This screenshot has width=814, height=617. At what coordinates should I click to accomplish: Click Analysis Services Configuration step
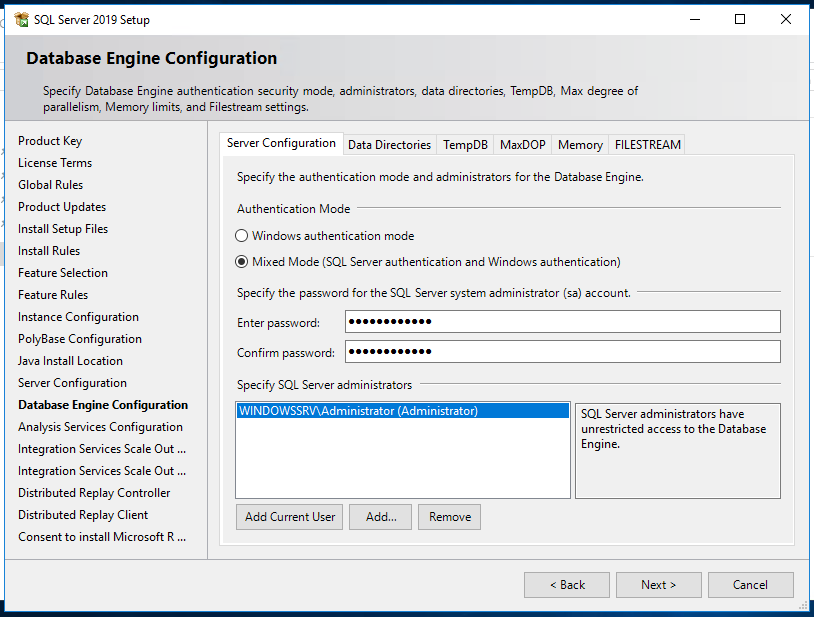coord(100,427)
